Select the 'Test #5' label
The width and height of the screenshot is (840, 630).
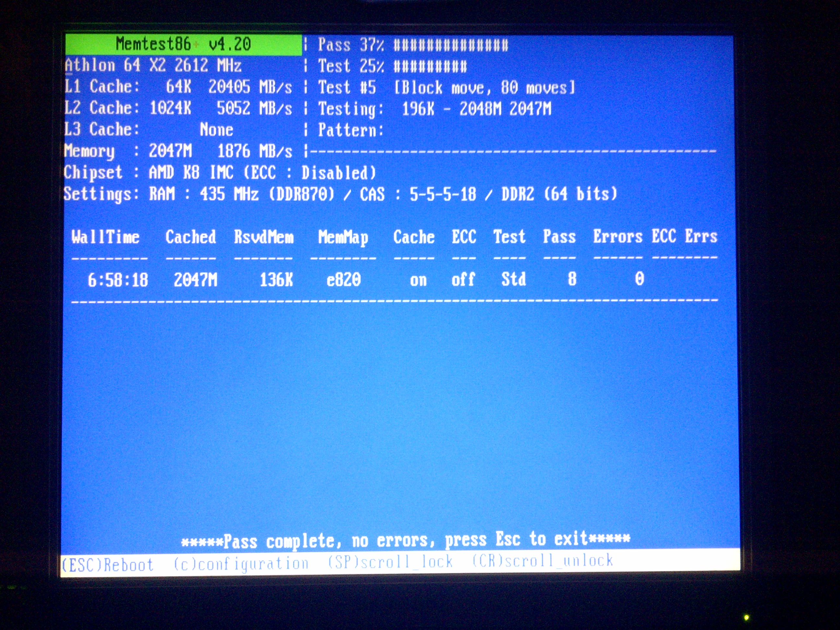click(x=347, y=88)
